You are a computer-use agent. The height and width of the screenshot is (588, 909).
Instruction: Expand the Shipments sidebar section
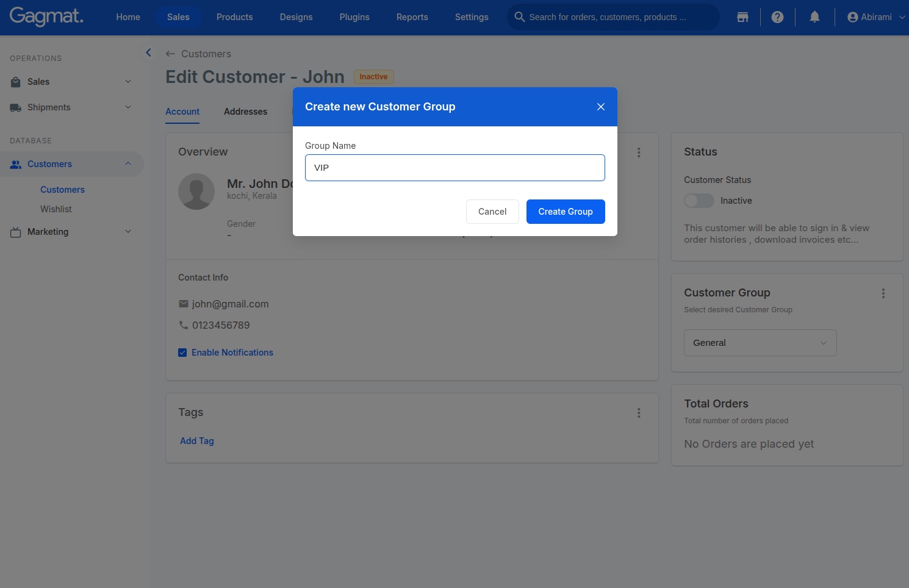[x=128, y=107]
